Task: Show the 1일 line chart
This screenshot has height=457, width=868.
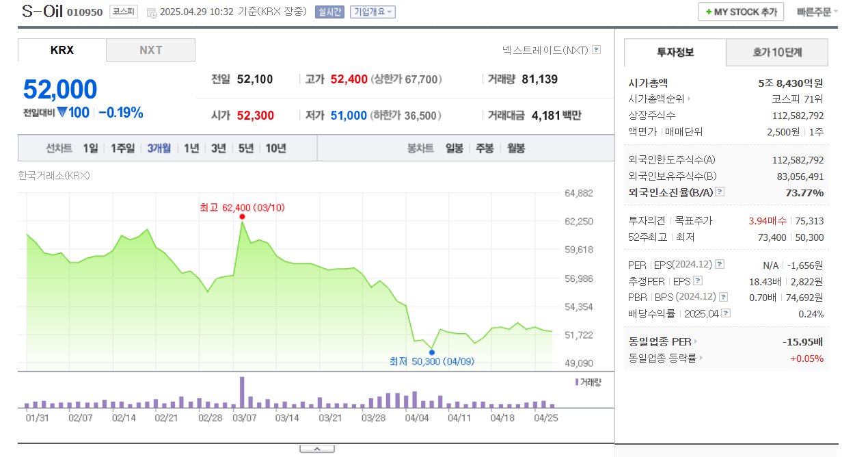Action: [90, 148]
